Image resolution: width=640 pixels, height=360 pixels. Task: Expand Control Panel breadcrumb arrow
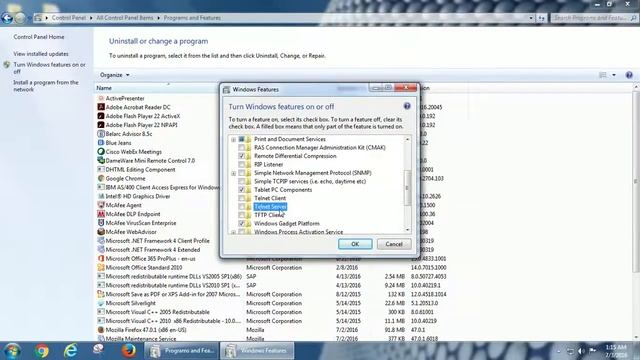tap(91, 18)
